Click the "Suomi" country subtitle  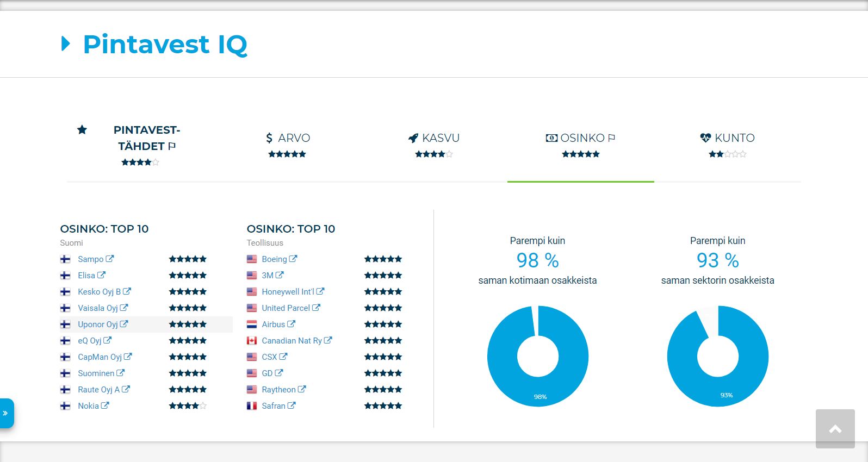[71, 243]
